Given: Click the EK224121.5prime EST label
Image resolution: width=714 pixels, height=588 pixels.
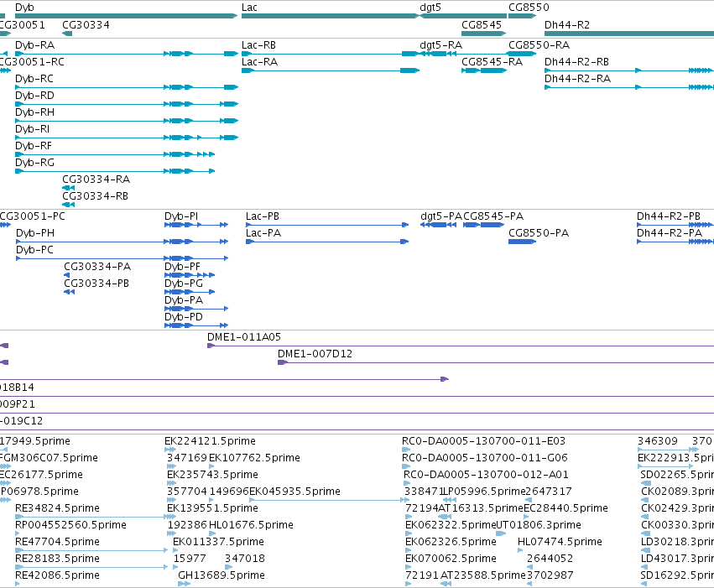Looking at the screenshot, I should click(210, 441).
